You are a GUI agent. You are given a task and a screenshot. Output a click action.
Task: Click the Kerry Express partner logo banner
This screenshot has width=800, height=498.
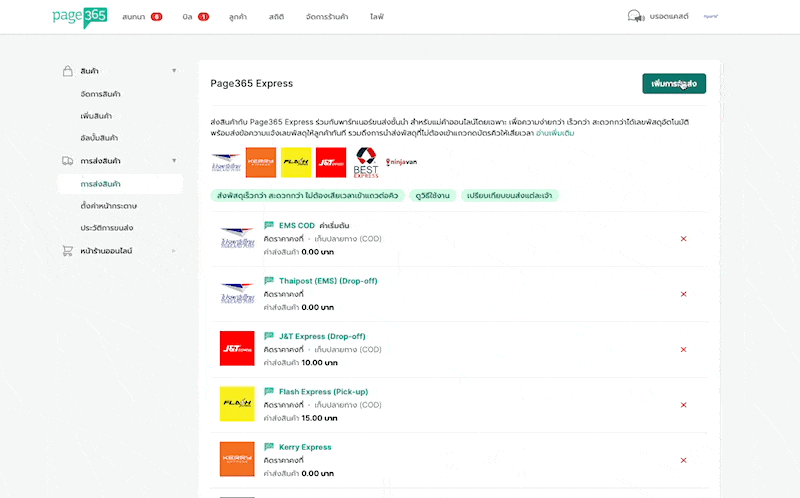click(x=261, y=162)
